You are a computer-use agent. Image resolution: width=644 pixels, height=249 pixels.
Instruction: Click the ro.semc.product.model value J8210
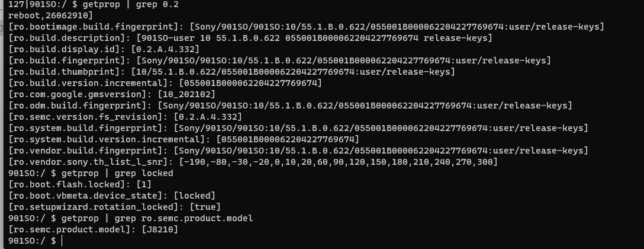pos(160,229)
